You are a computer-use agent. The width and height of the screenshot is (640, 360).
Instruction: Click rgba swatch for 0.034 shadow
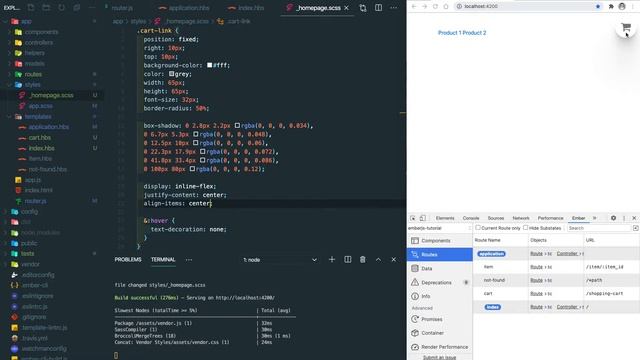[x=237, y=126]
